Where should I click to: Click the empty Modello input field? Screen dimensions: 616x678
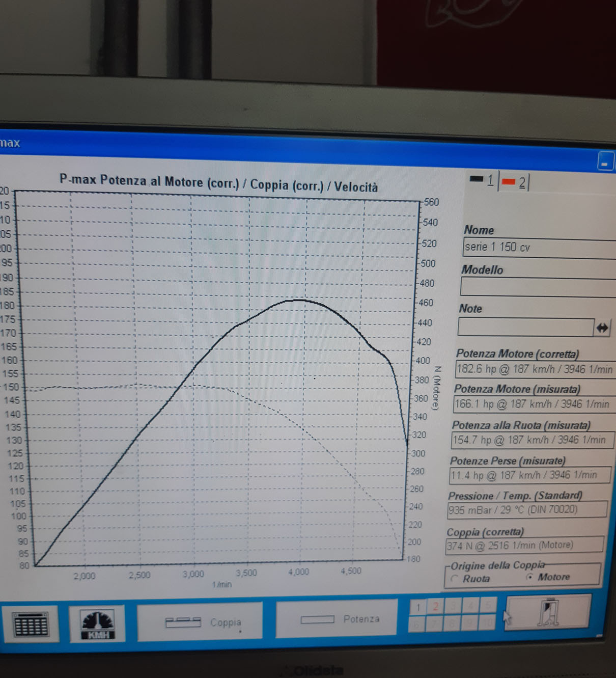[537, 287]
